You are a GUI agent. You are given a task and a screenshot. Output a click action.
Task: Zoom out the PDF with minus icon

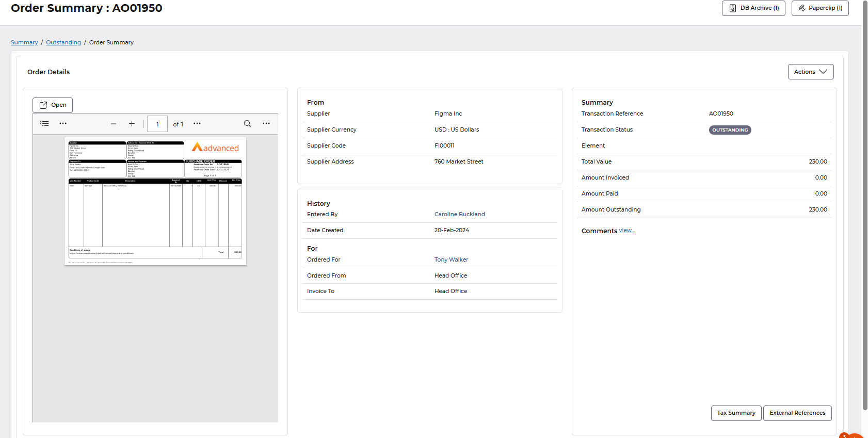pyautogui.click(x=114, y=124)
